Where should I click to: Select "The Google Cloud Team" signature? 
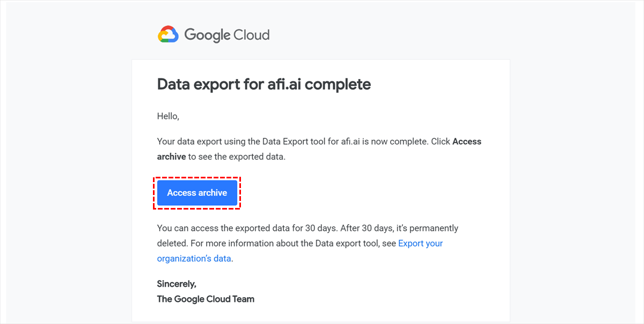coord(206,299)
